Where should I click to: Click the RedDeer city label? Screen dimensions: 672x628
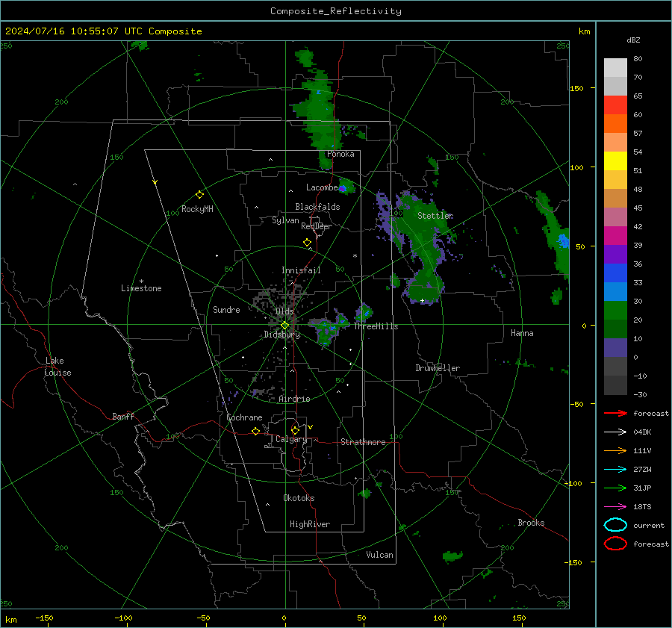[317, 226]
